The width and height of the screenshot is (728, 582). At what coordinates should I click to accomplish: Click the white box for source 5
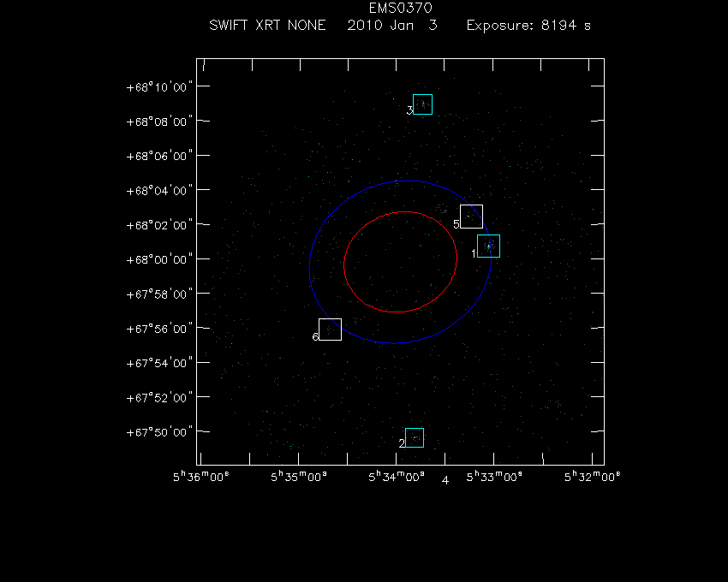click(x=471, y=217)
